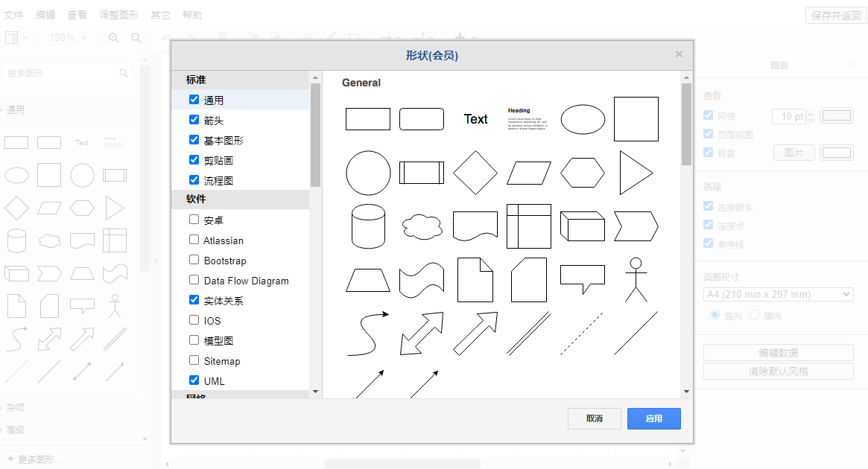Close the 形状(会员) dialog
Viewport: 868px width, 469px height.
[679, 54]
